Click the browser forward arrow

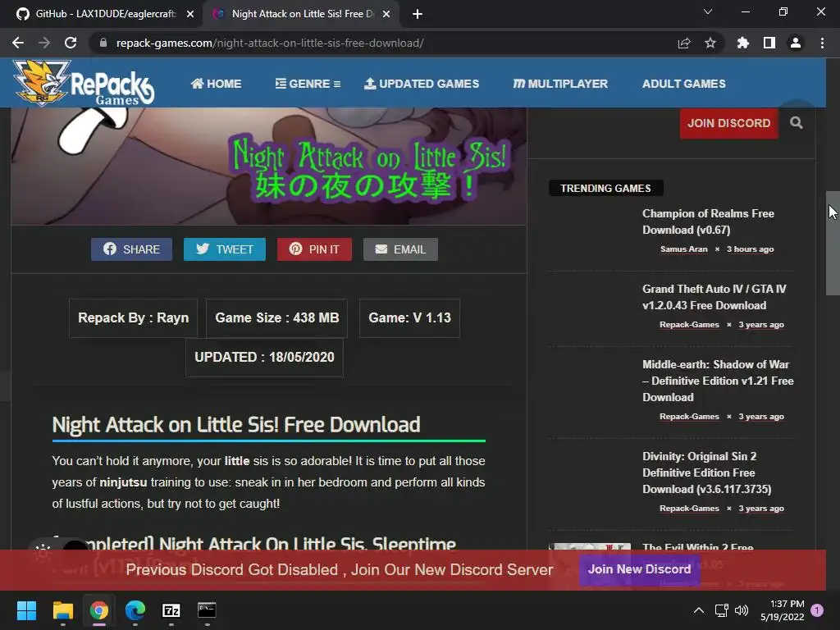coord(44,43)
